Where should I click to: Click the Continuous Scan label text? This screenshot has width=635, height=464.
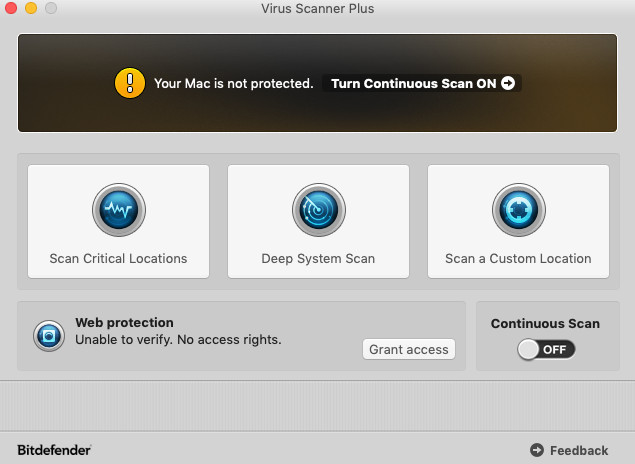pos(545,323)
